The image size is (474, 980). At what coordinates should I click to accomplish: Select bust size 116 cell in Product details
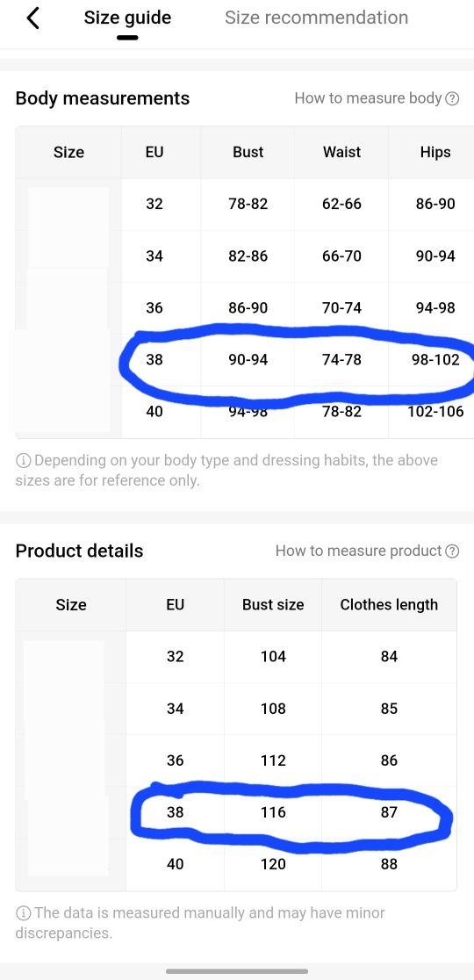coord(273,812)
